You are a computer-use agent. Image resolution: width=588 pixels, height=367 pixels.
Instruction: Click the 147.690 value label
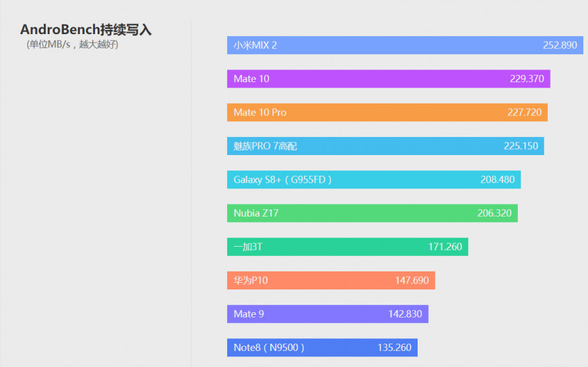[x=412, y=281]
